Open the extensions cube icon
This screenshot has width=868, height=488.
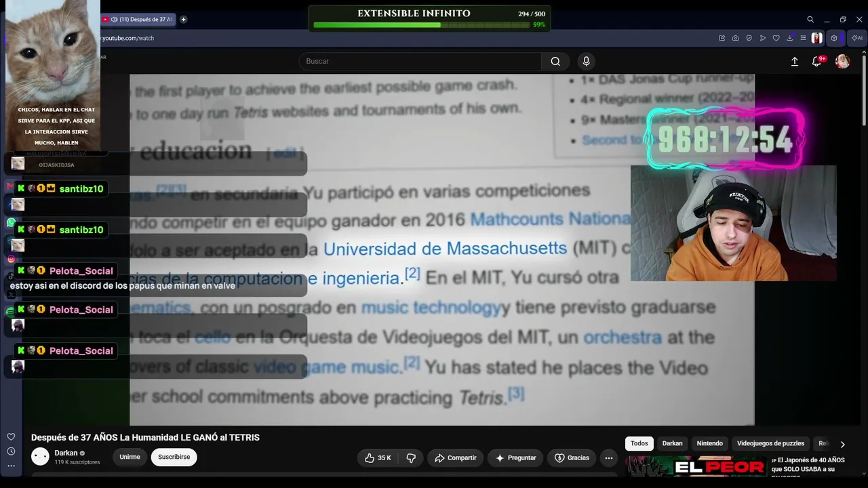coord(834,38)
